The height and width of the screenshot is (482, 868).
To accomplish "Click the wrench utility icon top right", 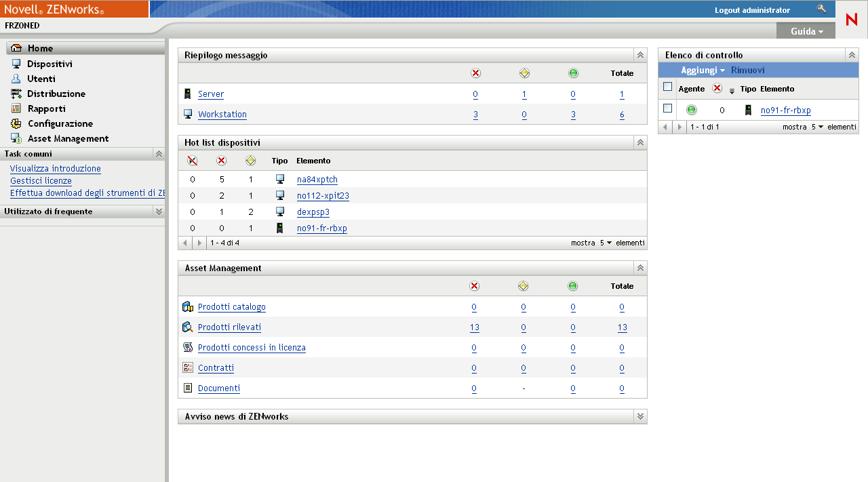I will tap(823, 9).
